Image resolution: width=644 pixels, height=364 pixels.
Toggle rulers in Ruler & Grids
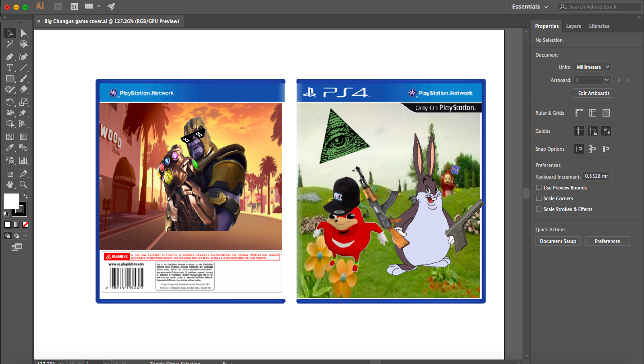[x=579, y=113]
